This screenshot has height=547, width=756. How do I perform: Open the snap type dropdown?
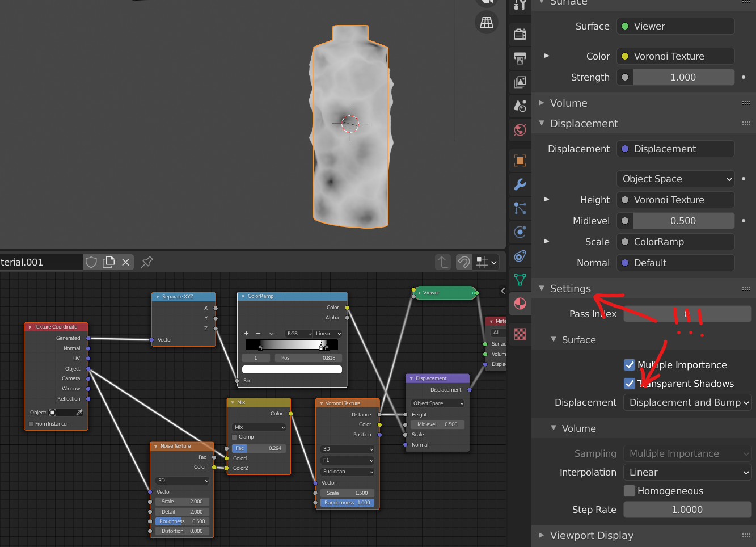487,262
